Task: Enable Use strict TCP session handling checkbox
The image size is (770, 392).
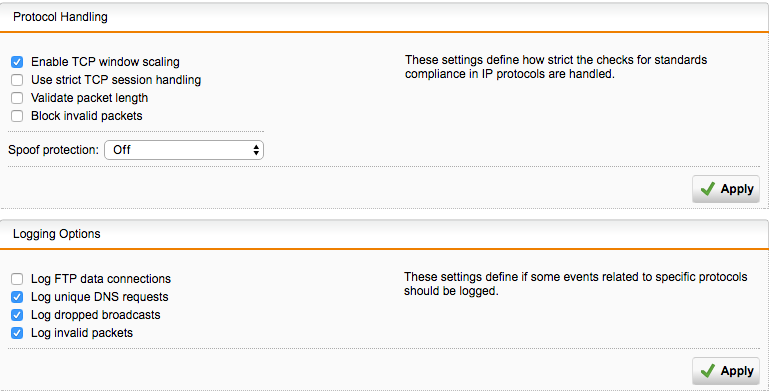Action: pyautogui.click(x=17, y=80)
